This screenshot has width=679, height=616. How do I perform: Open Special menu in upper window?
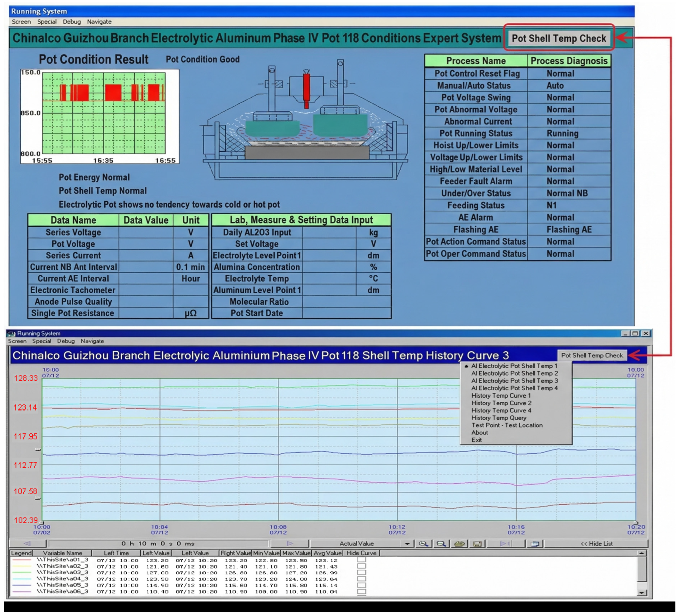[47, 22]
